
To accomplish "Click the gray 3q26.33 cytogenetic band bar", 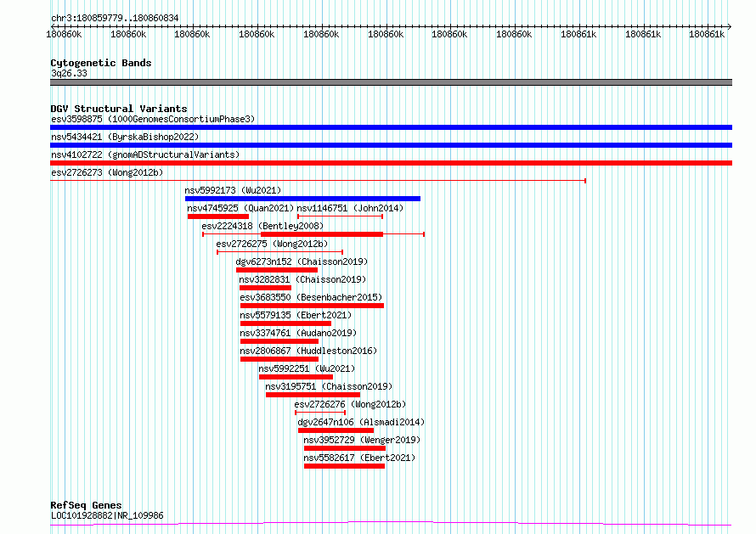I will point(391,82).
